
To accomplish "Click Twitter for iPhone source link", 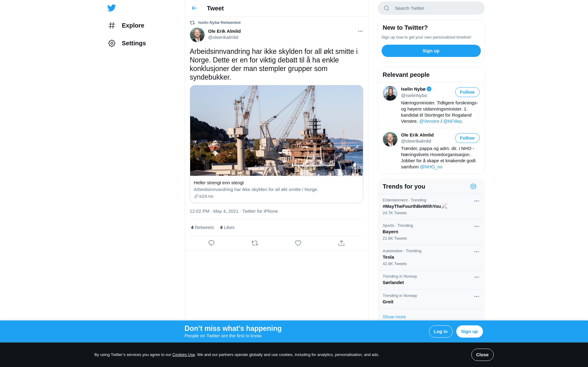I will pyautogui.click(x=260, y=211).
